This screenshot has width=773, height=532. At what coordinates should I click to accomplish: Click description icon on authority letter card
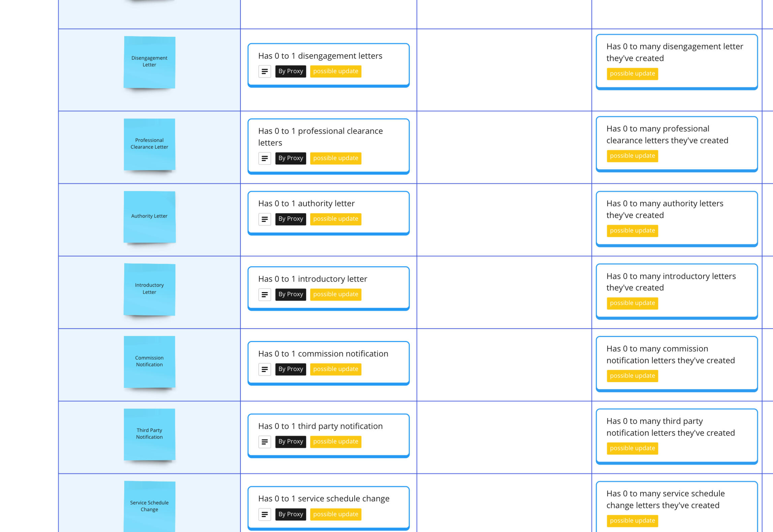click(264, 219)
